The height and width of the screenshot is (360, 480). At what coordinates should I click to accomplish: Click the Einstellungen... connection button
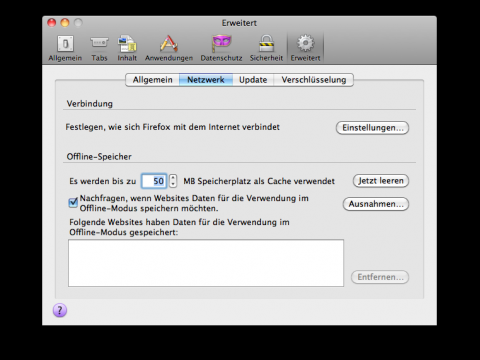(372, 128)
